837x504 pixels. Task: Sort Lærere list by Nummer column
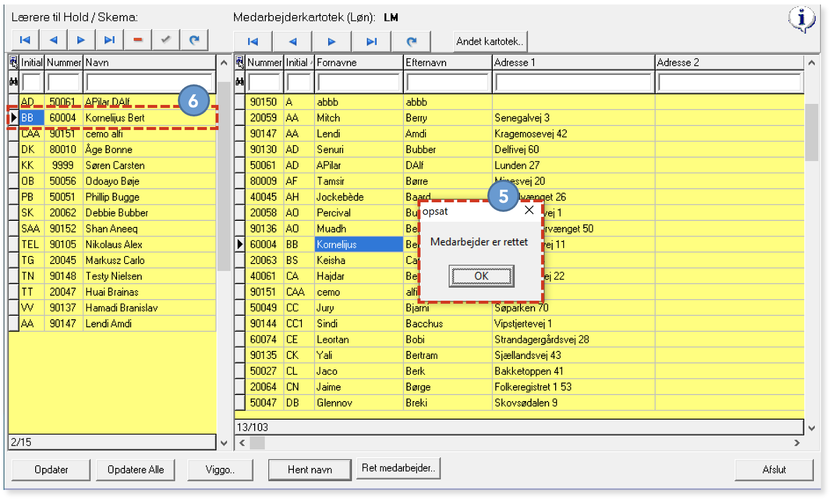point(64,62)
